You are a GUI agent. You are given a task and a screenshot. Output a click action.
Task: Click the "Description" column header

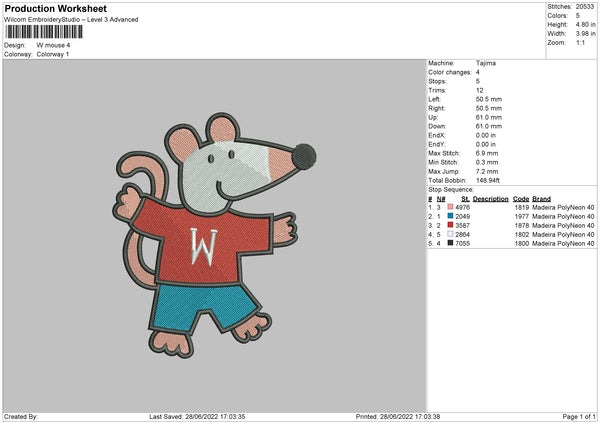[491, 199]
